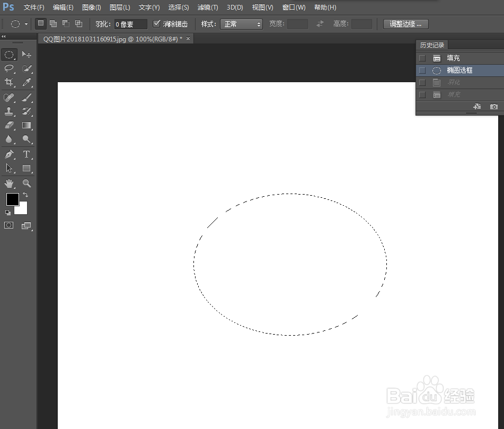Open the 图层(L) menu

click(x=120, y=7)
